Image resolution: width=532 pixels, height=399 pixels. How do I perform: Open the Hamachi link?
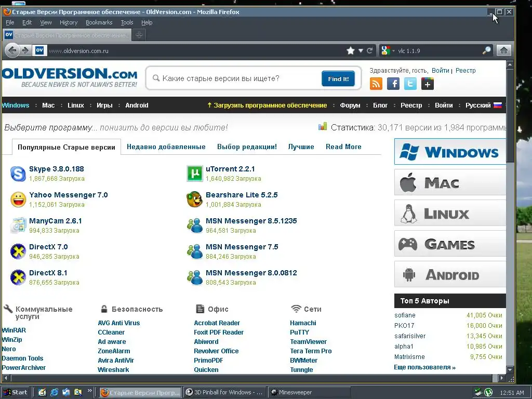[303, 323]
